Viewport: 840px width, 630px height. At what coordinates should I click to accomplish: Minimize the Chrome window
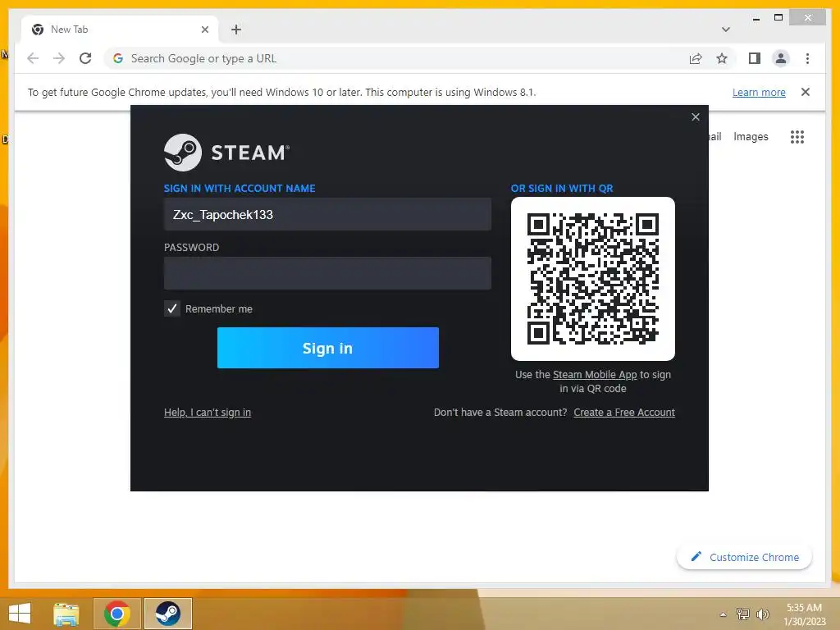point(756,18)
